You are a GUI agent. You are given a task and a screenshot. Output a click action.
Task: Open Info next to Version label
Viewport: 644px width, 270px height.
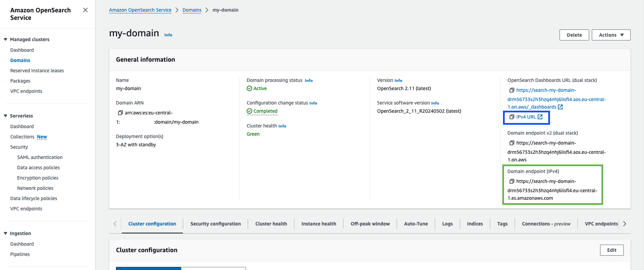[x=398, y=81]
